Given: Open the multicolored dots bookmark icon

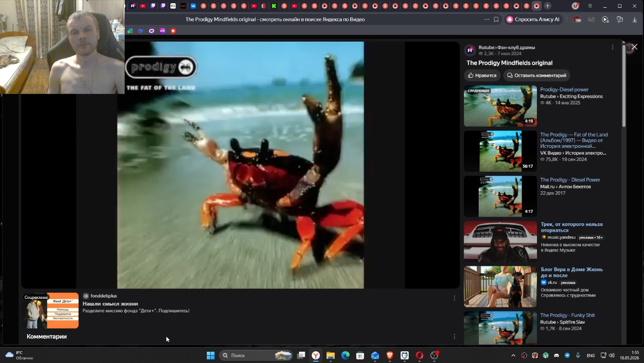Looking at the screenshot, I should click(130, 31).
